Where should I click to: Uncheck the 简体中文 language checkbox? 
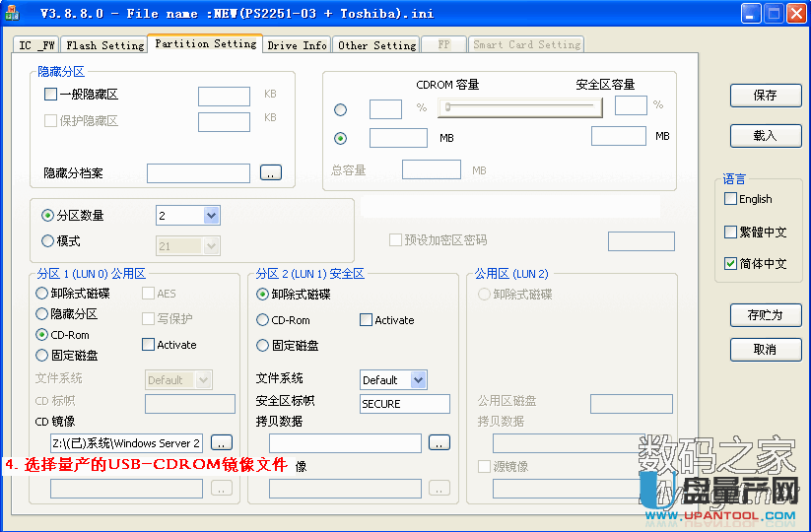click(730, 264)
